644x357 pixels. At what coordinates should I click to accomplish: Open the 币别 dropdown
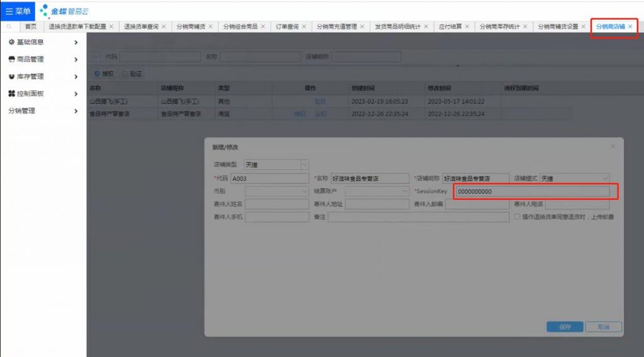coord(276,191)
